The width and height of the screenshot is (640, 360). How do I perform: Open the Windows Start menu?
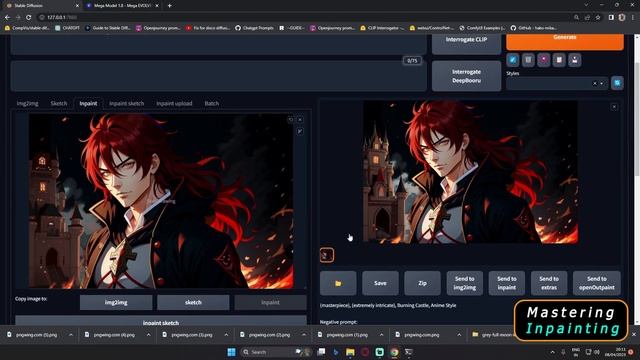(x=231, y=352)
